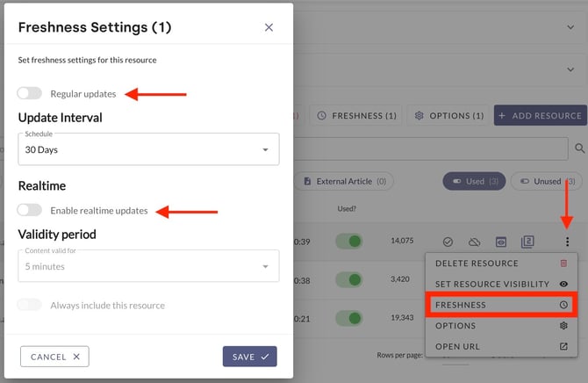Viewport: 588px width, 383px height.
Task: Open the Content valid for dropdown
Action: coord(148,266)
